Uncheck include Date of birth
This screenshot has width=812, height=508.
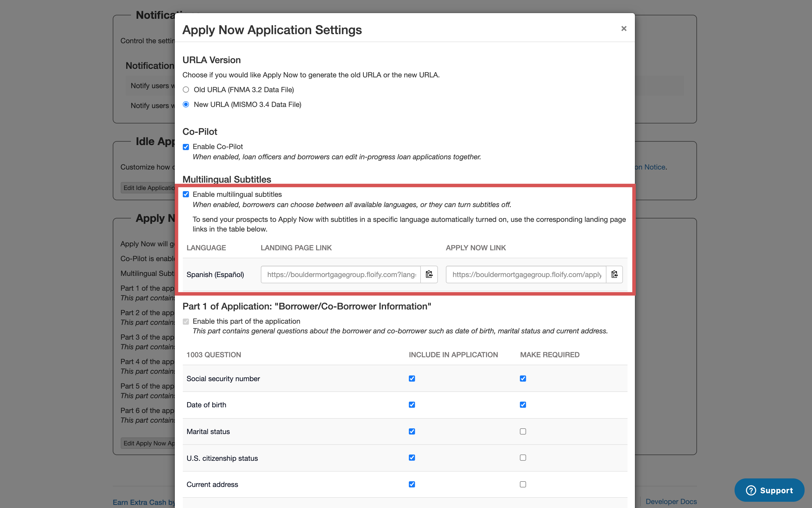pos(412,405)
